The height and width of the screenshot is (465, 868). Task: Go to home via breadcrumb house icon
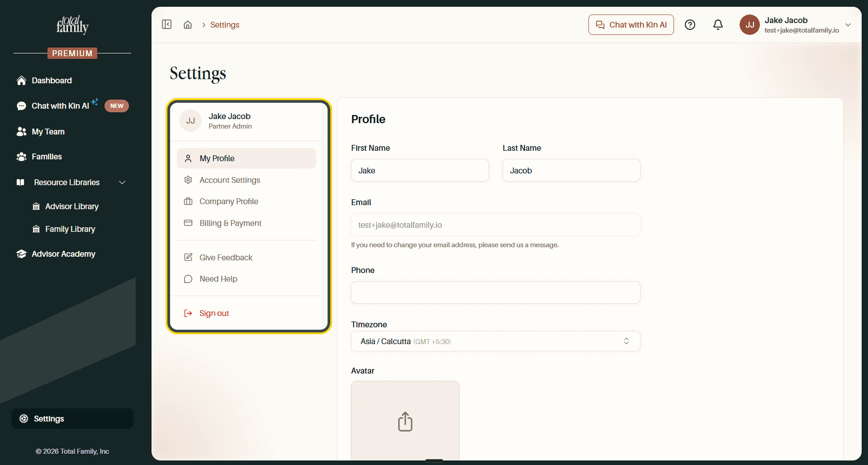coord(188,24)
